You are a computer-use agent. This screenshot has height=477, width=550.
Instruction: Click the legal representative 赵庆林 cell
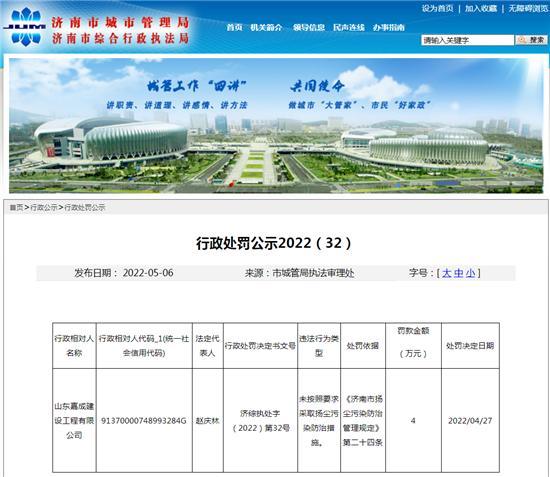pos(207,421)
